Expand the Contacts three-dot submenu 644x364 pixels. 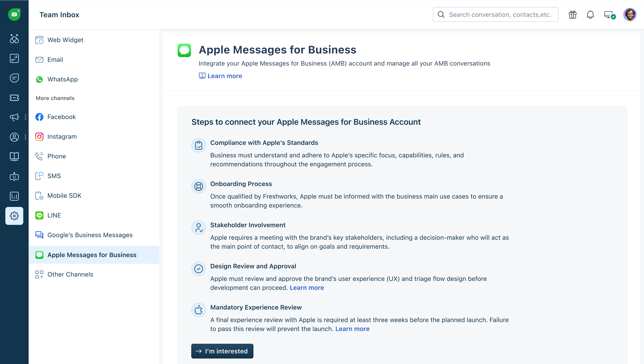(x=26, y=137)
